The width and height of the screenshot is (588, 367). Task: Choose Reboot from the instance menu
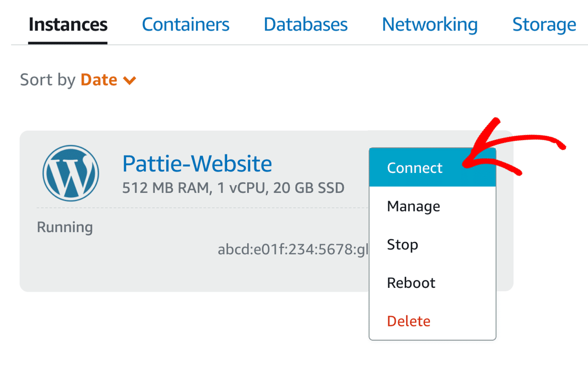pyautogui.click(x=411, y=283)
